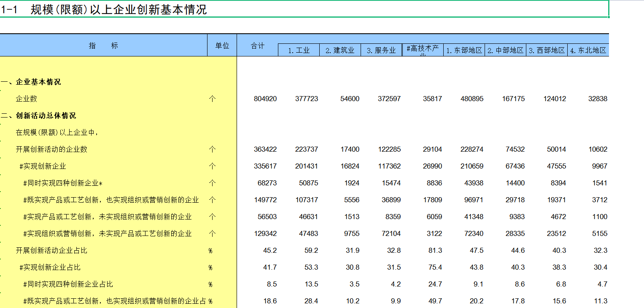This screenshot has height=308, width=644.
Task: Click the 指标 column header cell
Action: [103, 46]
